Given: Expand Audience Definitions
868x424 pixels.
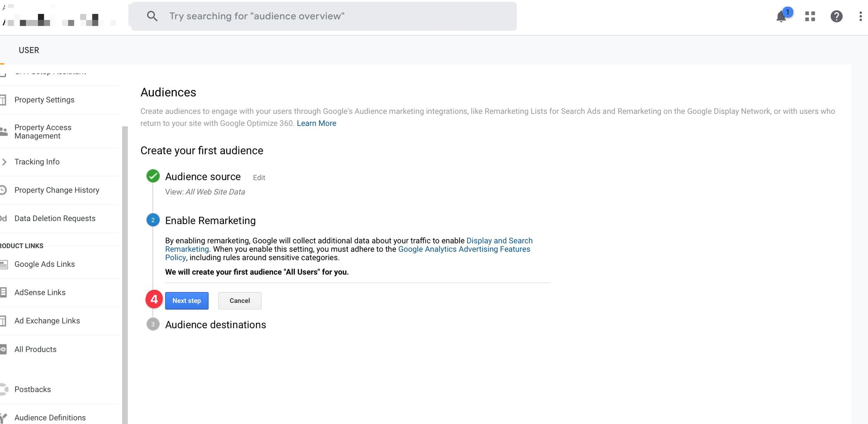Looking at the screenshot, I should pyautogui.click(x=50, y=417).
